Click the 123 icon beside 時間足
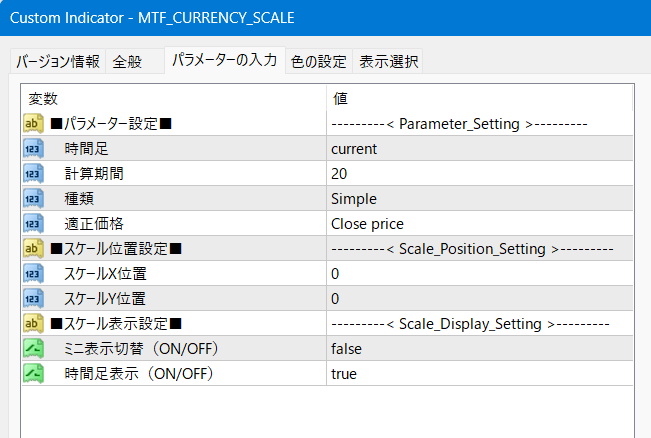 point(33,149)
